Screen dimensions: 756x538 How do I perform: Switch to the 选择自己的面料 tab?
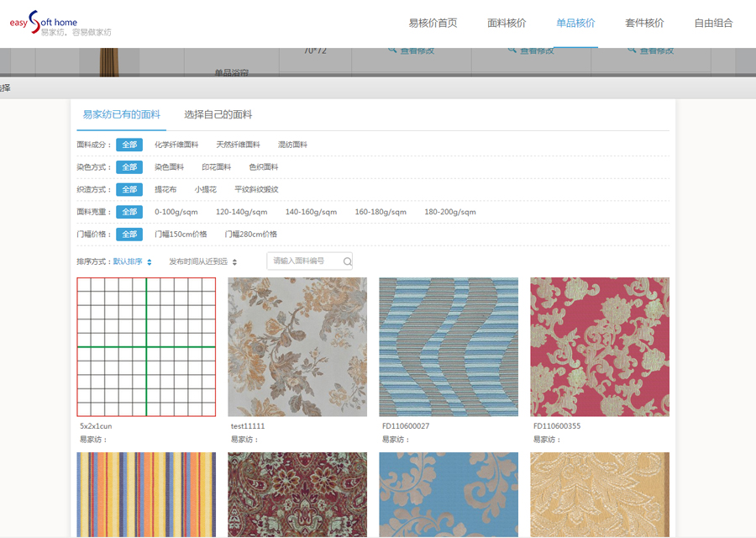(218, 114)
